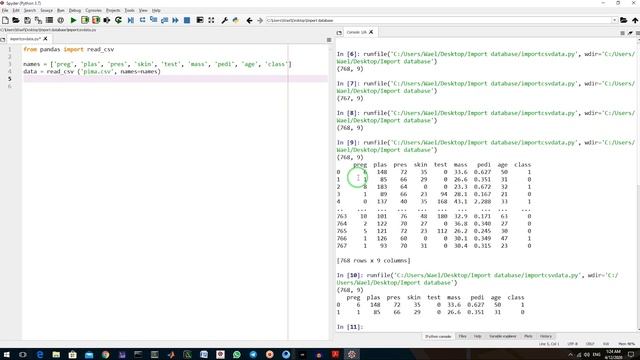The height and width of the screenshot is (360, 640).
Task: Browse console tabs button
Action: [x=339, y=32]
